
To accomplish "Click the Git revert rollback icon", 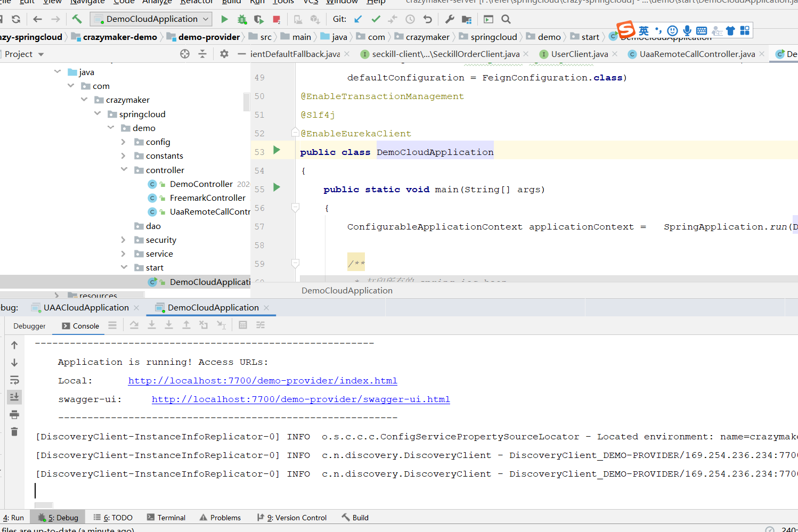I will (427, 19).
